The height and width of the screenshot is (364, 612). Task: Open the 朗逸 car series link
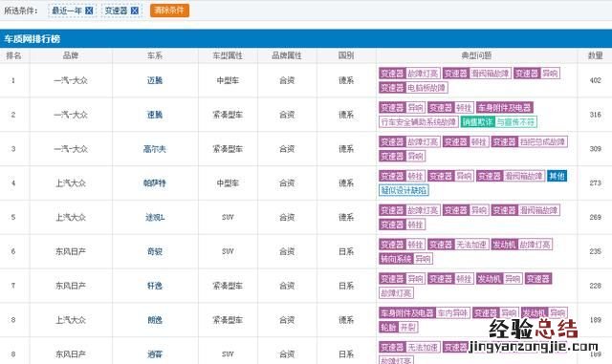[155, 320]
